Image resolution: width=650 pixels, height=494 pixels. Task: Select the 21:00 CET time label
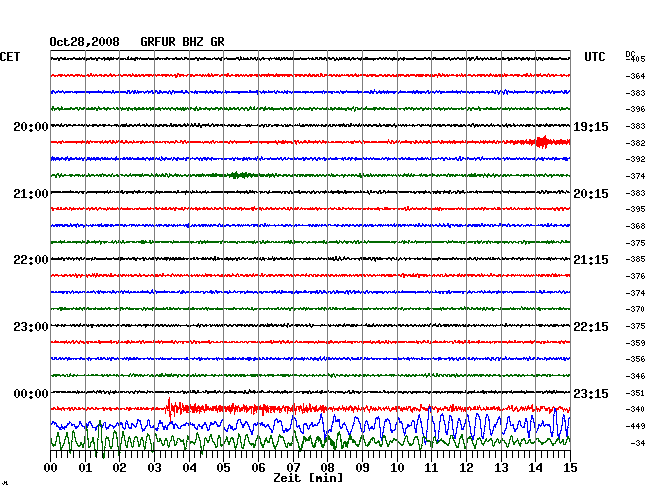31,194
